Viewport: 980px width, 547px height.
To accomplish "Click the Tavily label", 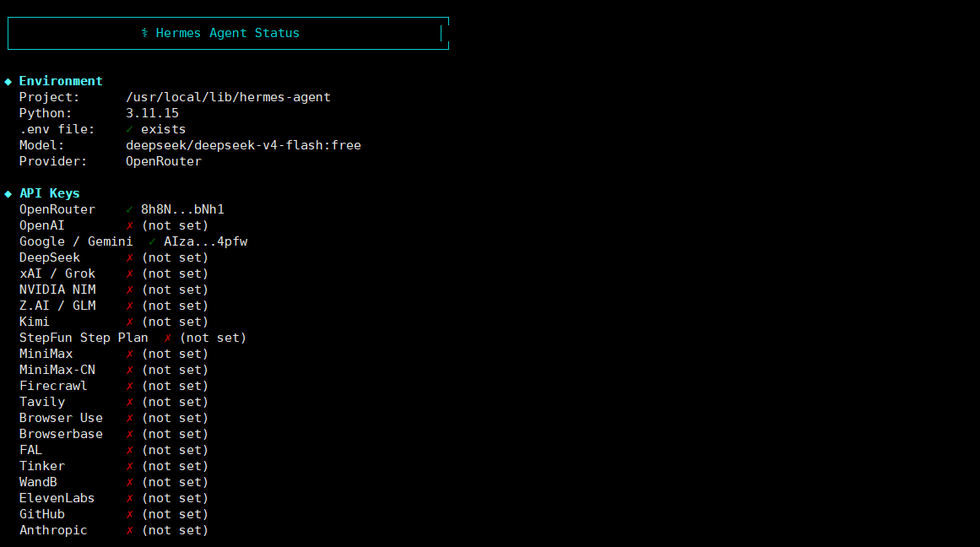I will tap(42, 402).
